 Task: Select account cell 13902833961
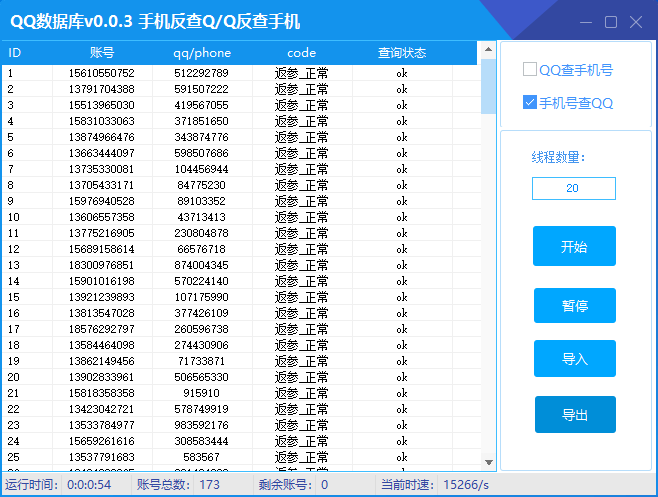[x=102, y=377]
